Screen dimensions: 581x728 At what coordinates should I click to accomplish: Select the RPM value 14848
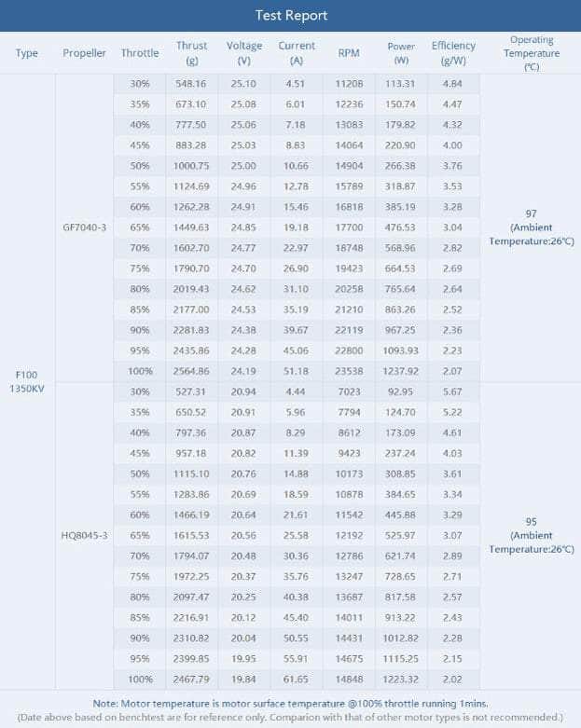tap(349, 680)
